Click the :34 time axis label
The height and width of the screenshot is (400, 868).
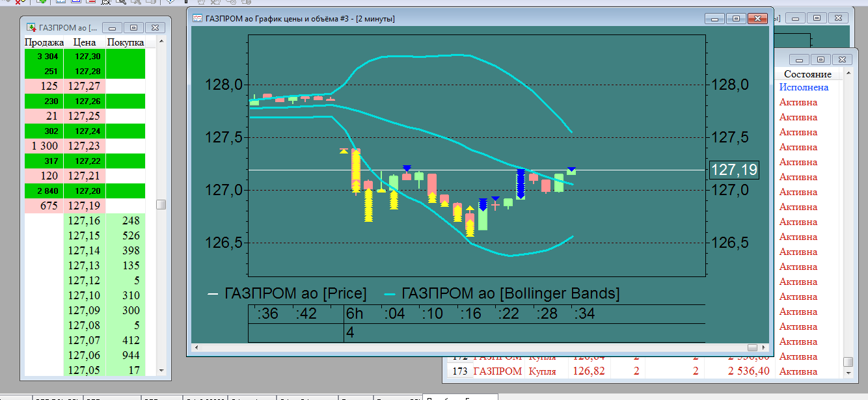[x=584, y=313]
